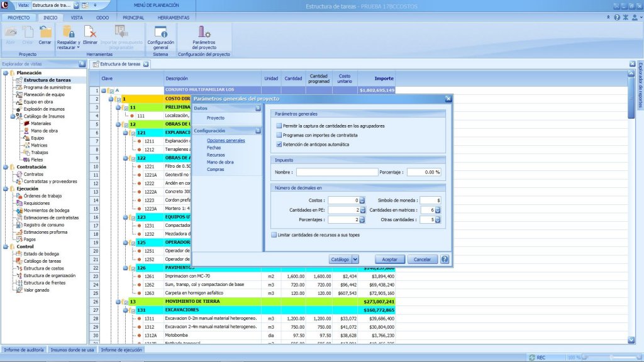Image resolution: width=644 pixels, height=362 pixels.
Task: Check Limitar cantidades de recursos a sus topes
Action: tap(274, 234)
